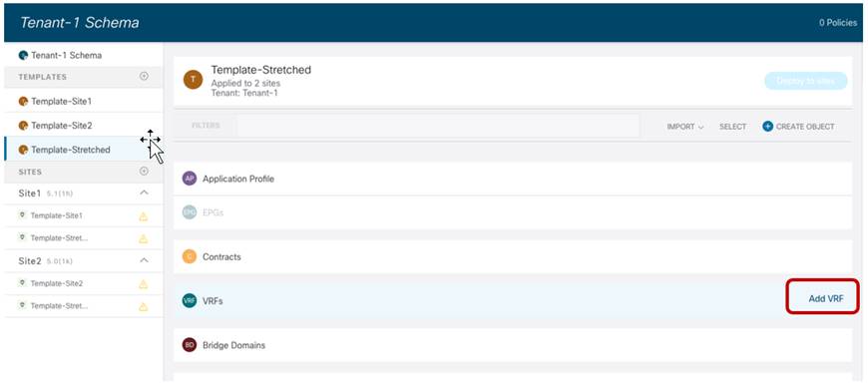
Task: Click the Tenant-1 Schema header title
Action: coord(79,23)
